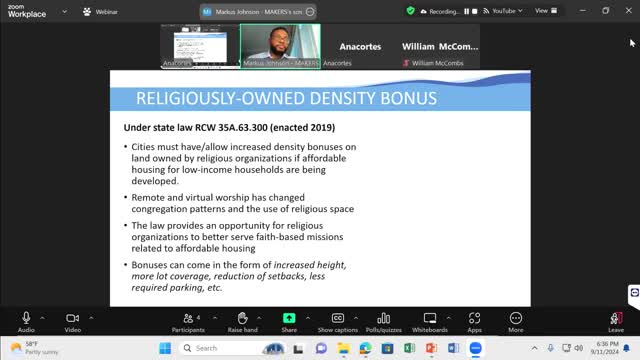
Task: Click the taskbar microphone tray icon
Action: (x=551, y=348)
